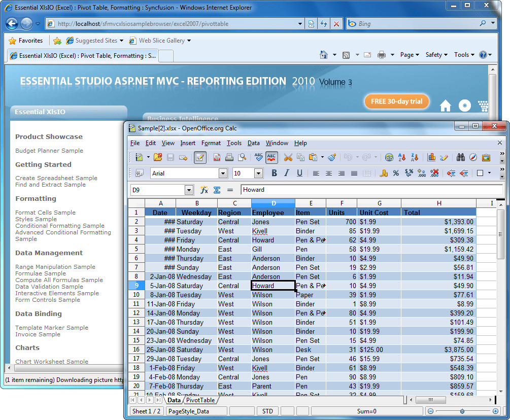Click the Copy icon in Calc

click(x=300, y=158)
